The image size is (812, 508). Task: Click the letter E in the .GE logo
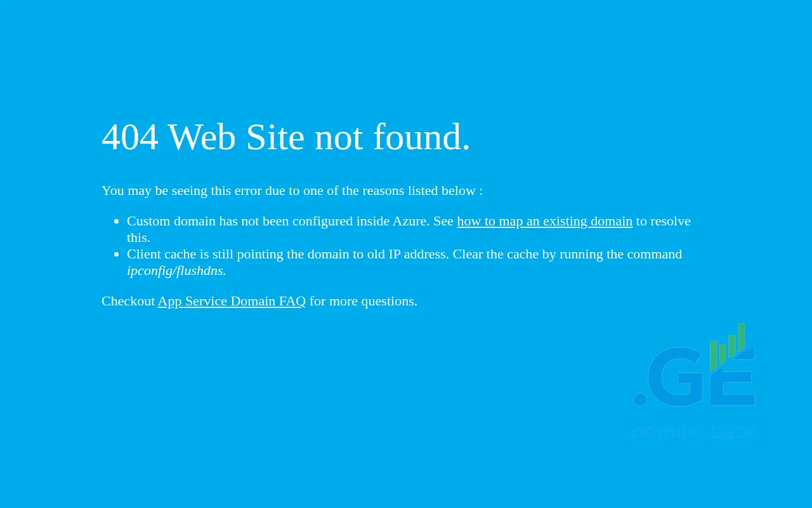(x=733, y=378)
